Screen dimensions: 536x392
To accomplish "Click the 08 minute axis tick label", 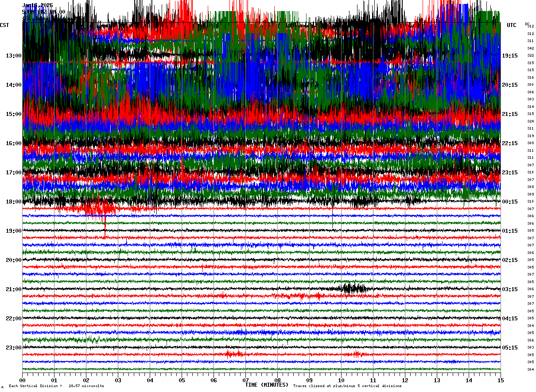I will click(x=277, y=380).
